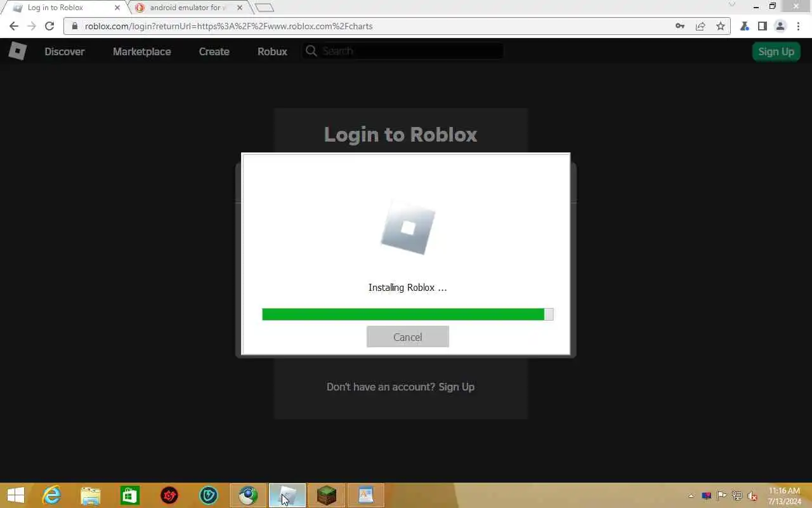Open the tab search dropdown arrow
Viewport: 812px width, 508px height.
click(x=732, y=5)
